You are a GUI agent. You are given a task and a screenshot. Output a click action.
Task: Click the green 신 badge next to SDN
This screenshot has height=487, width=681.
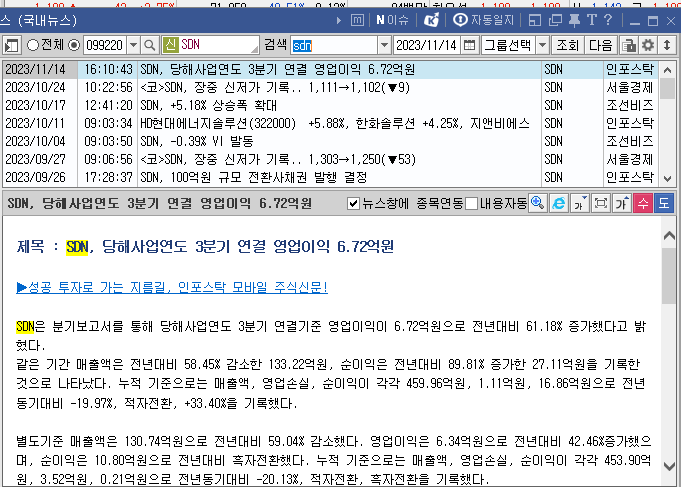click(170, 45)
